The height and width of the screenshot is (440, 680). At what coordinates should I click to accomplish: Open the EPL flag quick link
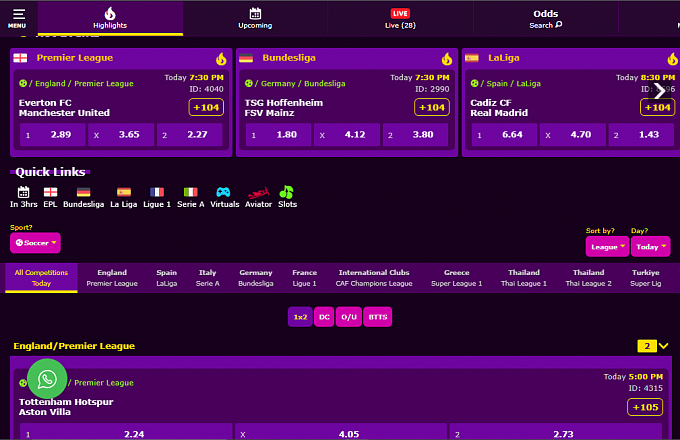pos(50,197)
